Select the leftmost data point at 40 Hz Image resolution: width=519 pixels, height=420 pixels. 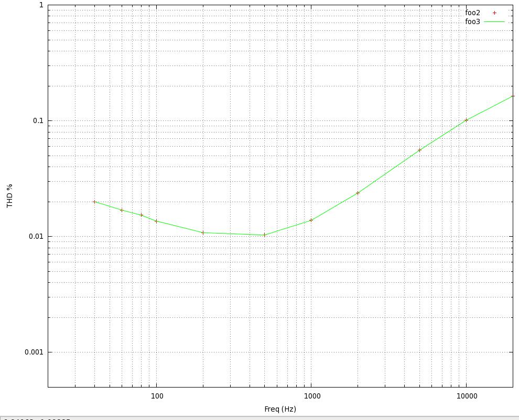95,202
